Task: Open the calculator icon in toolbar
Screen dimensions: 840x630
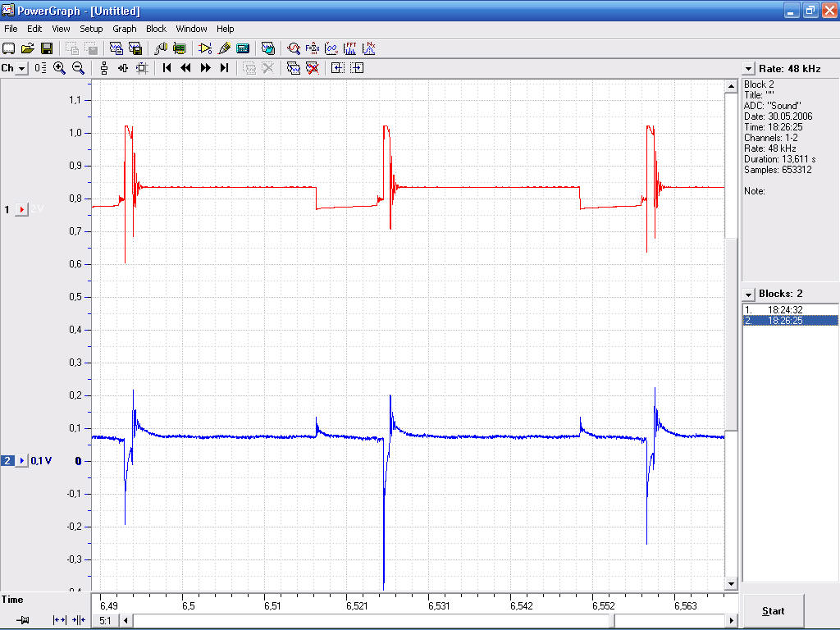Action: (x=243, y=48)
